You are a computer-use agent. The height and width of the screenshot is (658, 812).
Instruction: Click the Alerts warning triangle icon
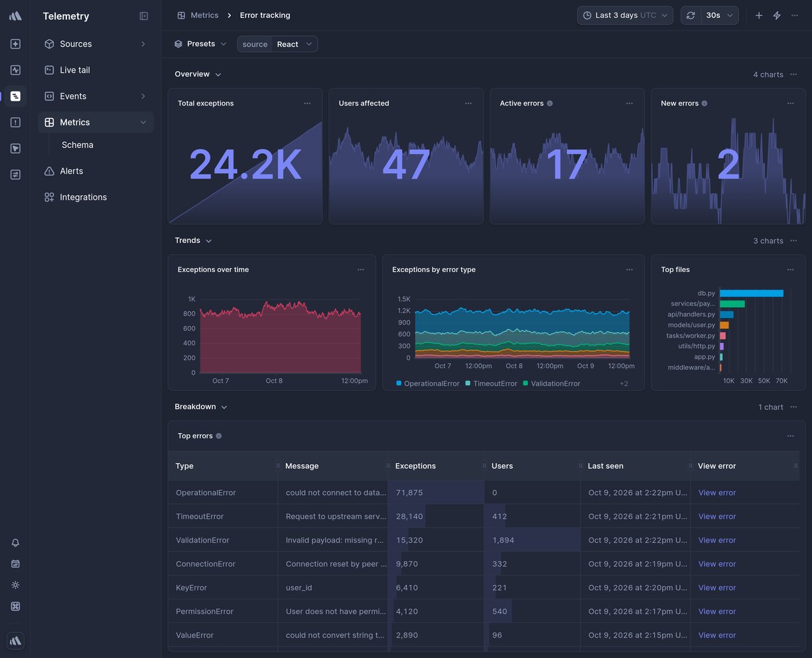(x=49, y=171)
